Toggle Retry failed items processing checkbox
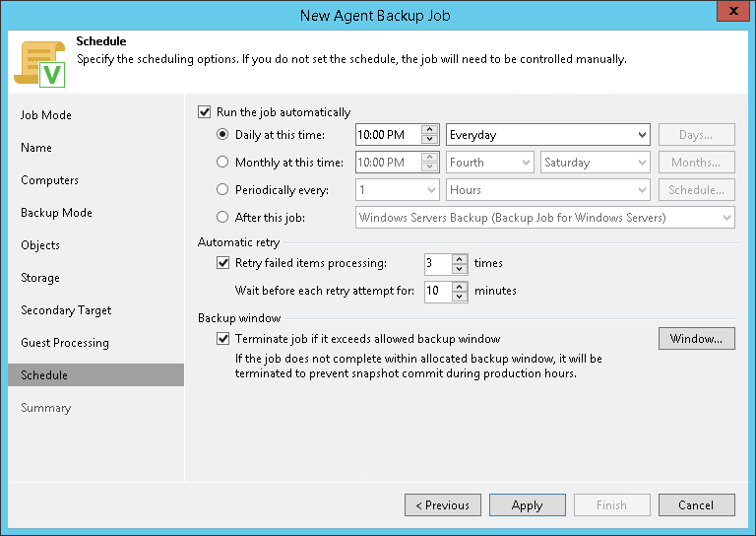The width and height of the screenshot is (756, 536). pyautogui.click(x=222, y=263)
